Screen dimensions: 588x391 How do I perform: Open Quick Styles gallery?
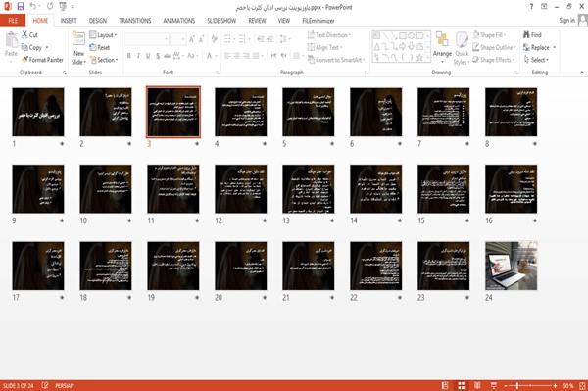coord(462,49)
